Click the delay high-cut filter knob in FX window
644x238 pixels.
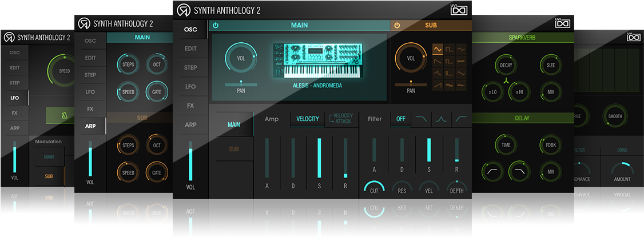click(x=519, y=171)
